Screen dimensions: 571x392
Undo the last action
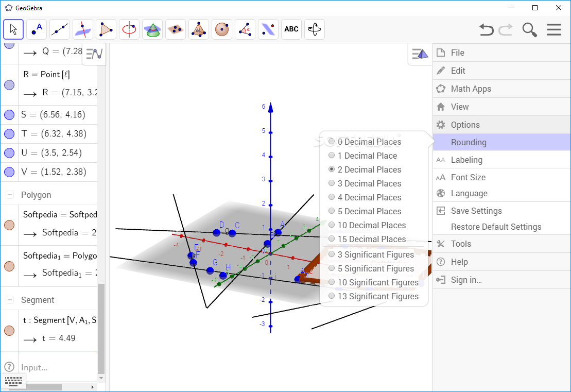[x=486, y=29]
